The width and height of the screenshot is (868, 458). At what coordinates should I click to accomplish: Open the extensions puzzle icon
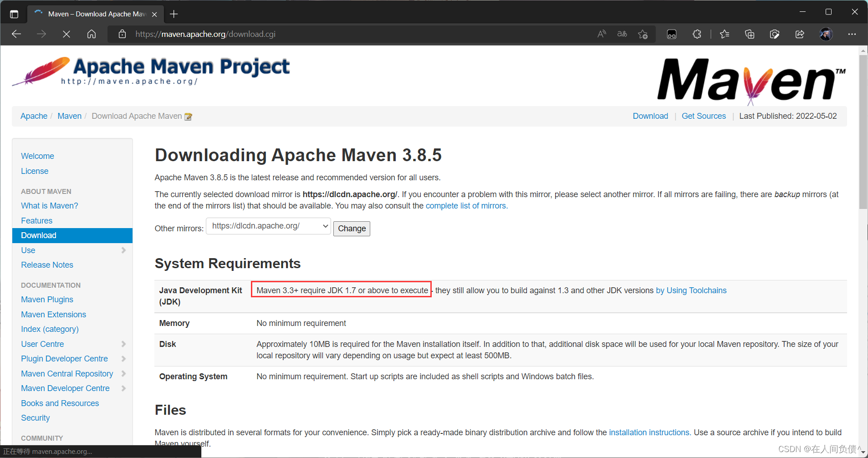pos(697,34)
